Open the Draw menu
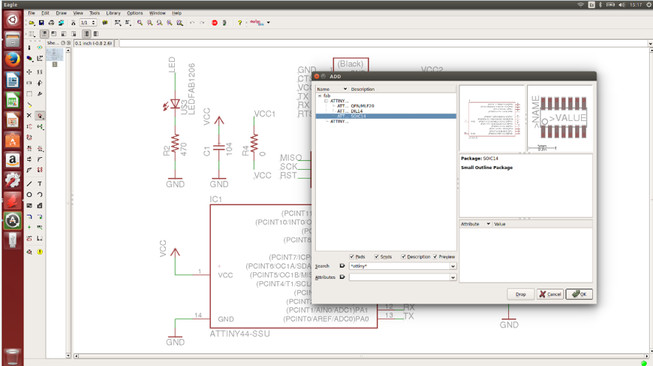 coord(61,13)
